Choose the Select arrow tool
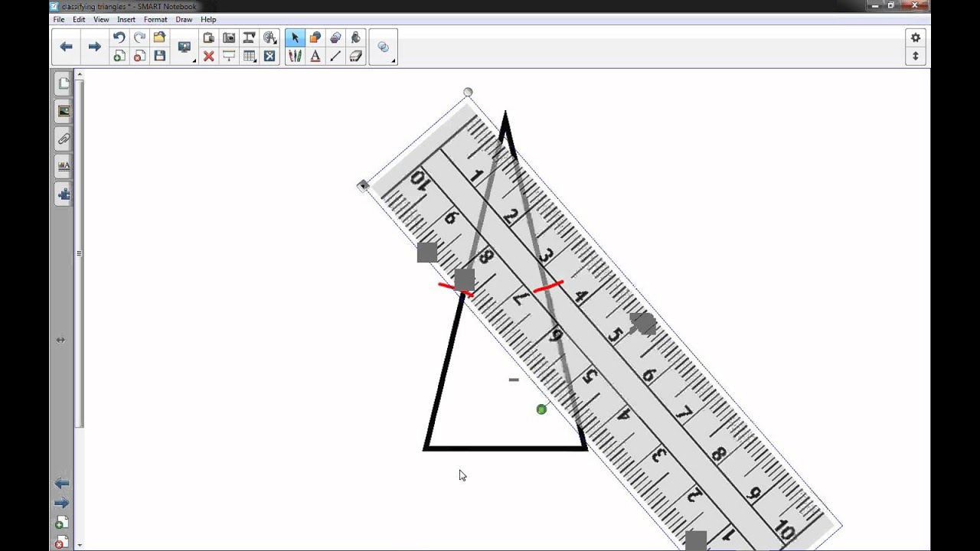 tap(295, 37)
